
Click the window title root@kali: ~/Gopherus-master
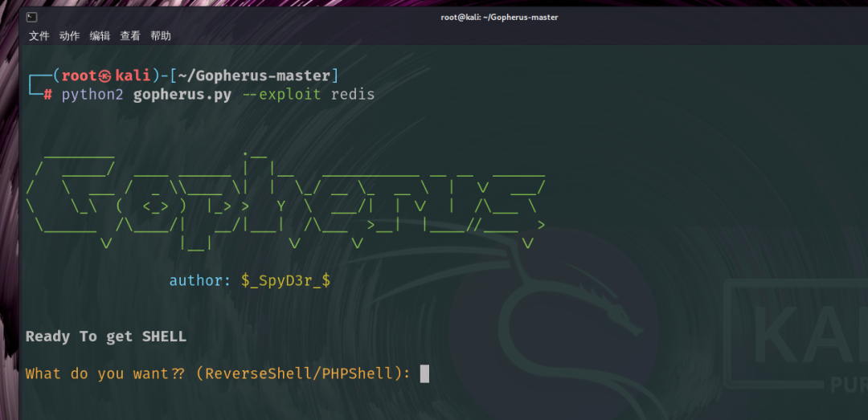click(499, 17)
